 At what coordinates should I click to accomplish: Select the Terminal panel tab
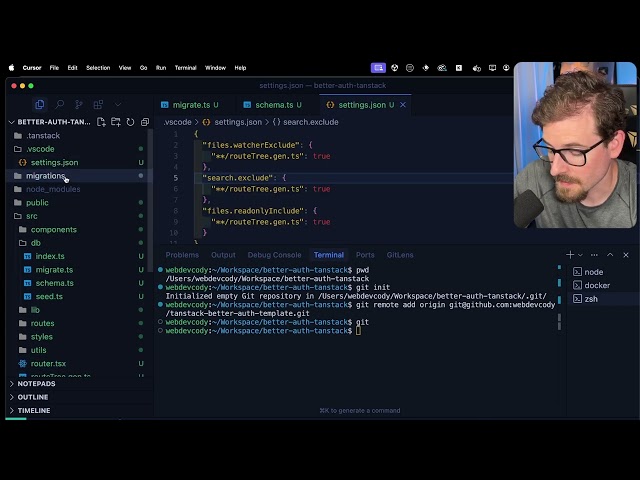(329, 255)
